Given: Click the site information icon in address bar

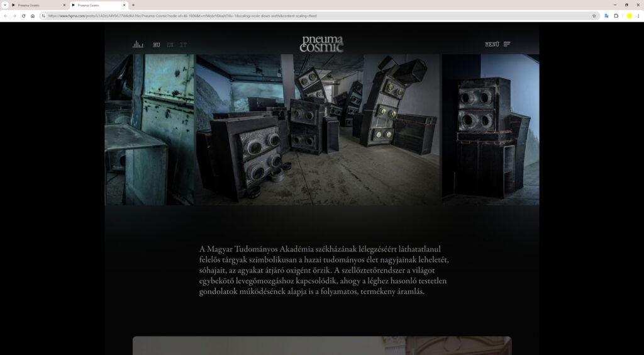Looking at the screenshot, I should tap(43, 16).
